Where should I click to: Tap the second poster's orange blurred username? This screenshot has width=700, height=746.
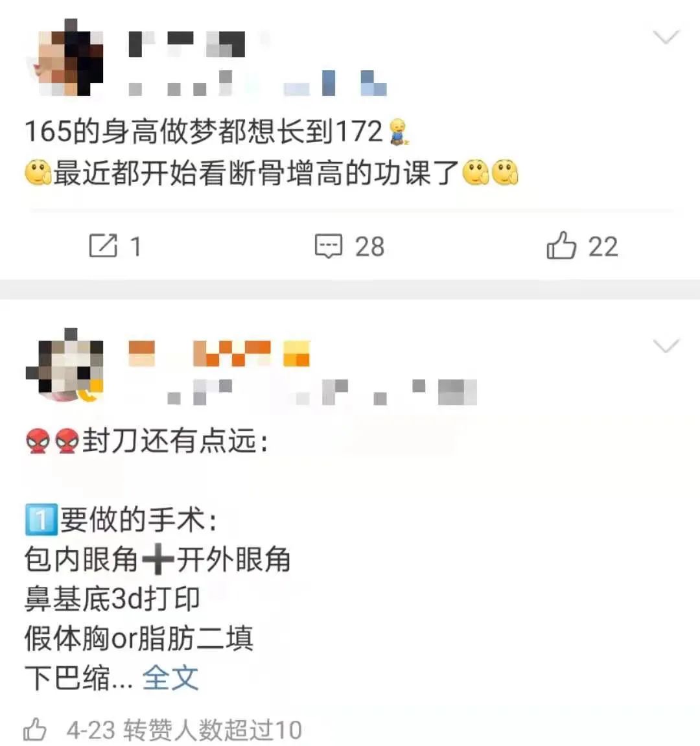pos(219,353)
